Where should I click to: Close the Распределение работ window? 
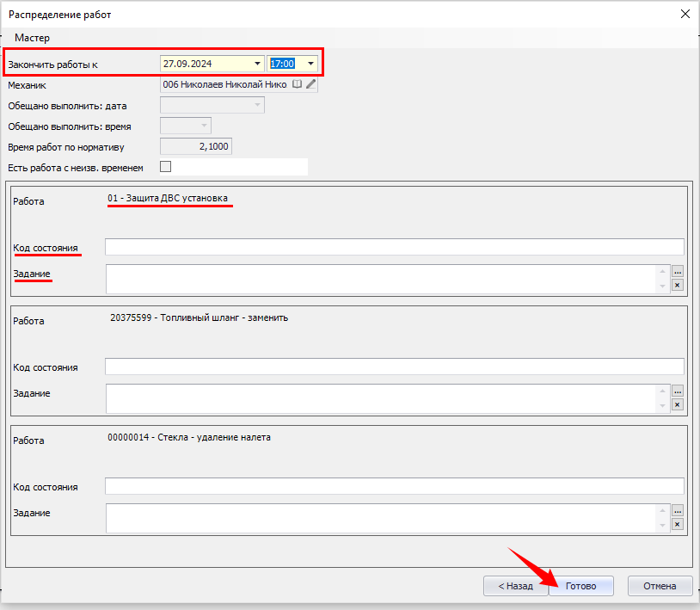685,14
